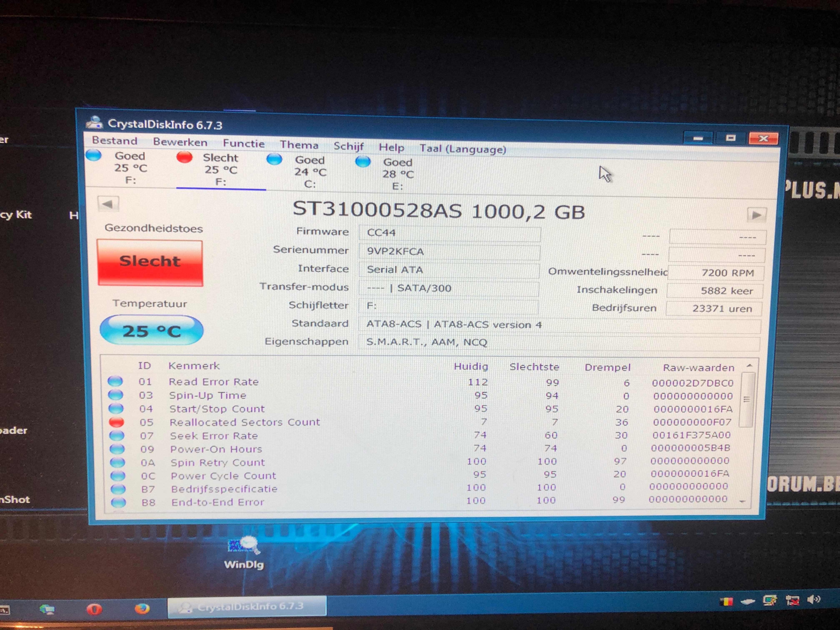The height and width of the screenshot is (630, 840).
Task: Click the Schijfletter F: field
Action: [x=448, y=306]
